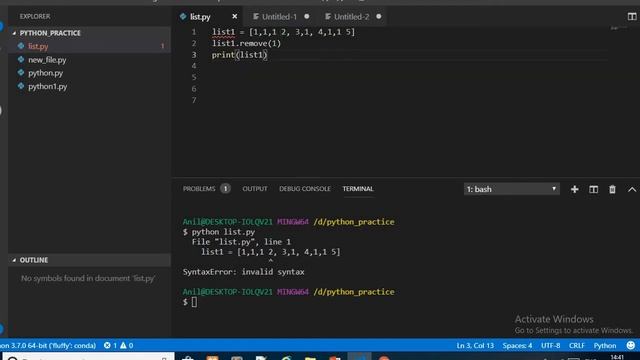The width and height of the screenshot is (640, 360).
Task: Click the taskbar clock showing 14:41
Action: (x=617, y=357)
